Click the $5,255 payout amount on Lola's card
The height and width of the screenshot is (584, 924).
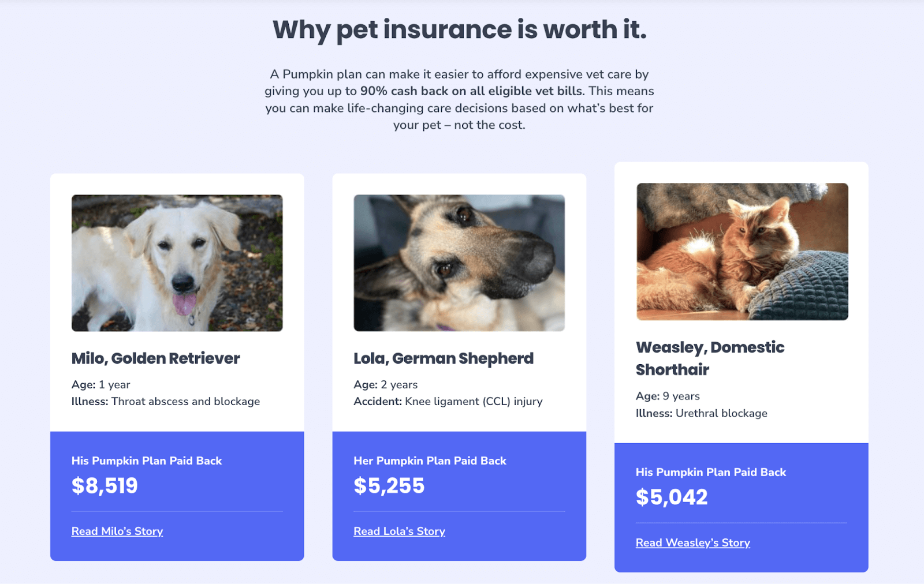tap(388, 485)
